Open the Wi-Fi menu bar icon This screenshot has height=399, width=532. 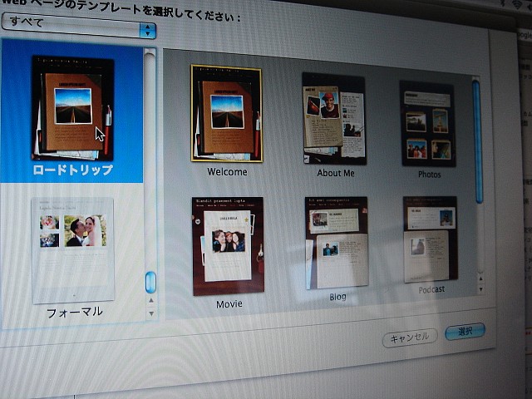(516, 5)
